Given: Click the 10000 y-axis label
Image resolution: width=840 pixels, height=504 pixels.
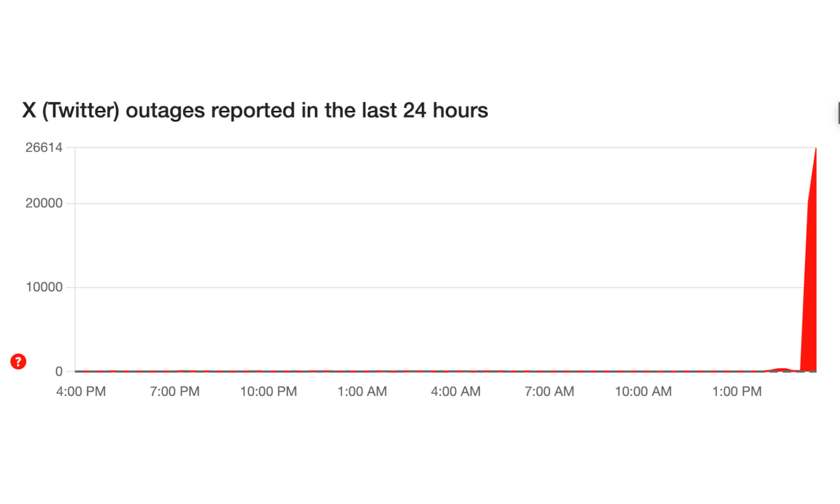Looking at the screenshot, I should point(44,287).
